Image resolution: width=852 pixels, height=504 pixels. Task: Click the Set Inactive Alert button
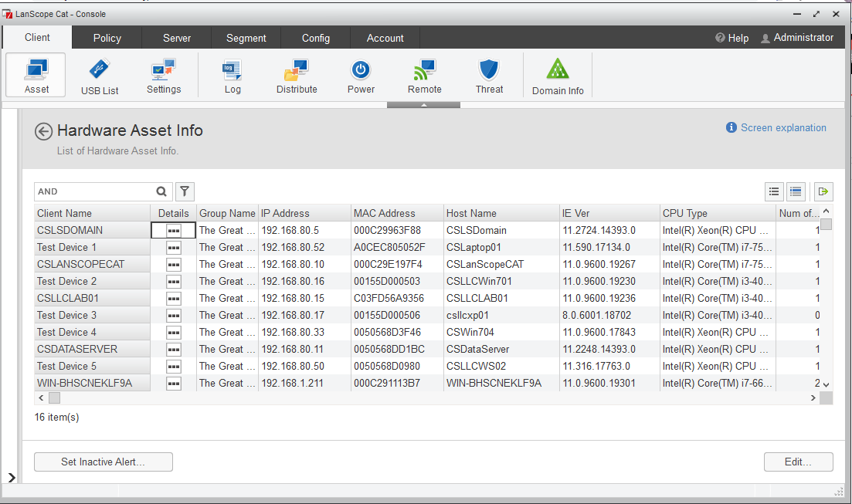(x=104, y=462)
